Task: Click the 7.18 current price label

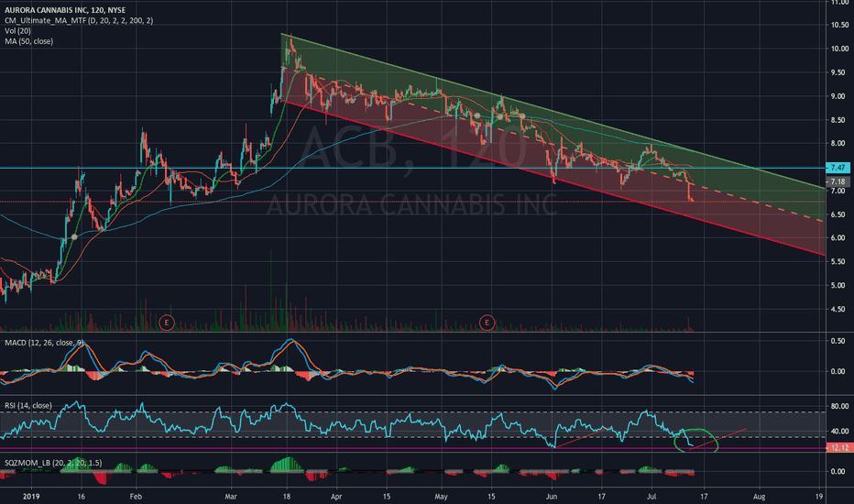Action: [838, 181]
